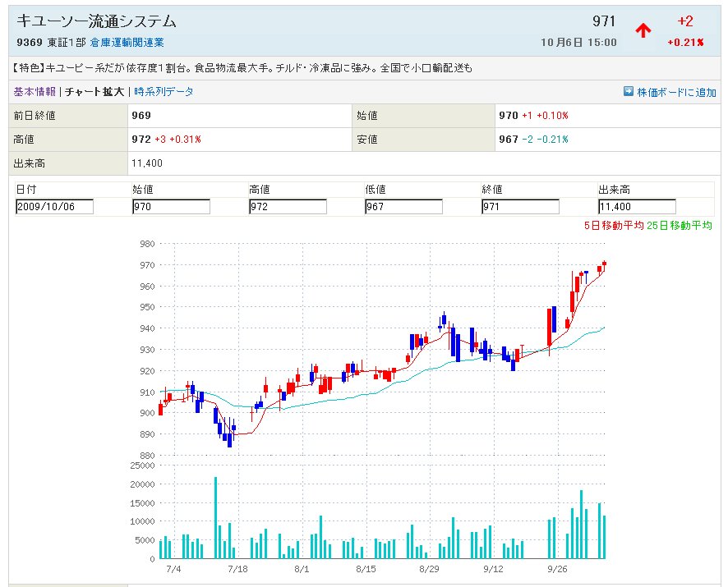Focus the 出来高 field showing 11,400

pyautogui.click(x=637, y=207)
